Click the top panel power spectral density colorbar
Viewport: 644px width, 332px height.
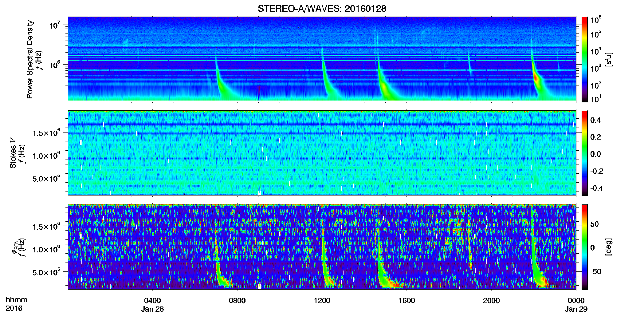tap(585, 59)
